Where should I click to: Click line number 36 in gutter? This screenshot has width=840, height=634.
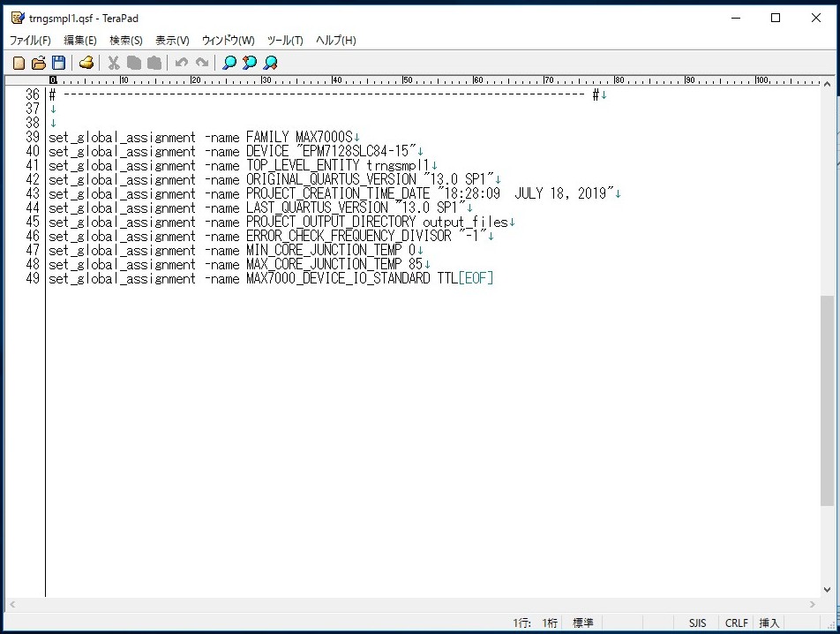[33, 94]
